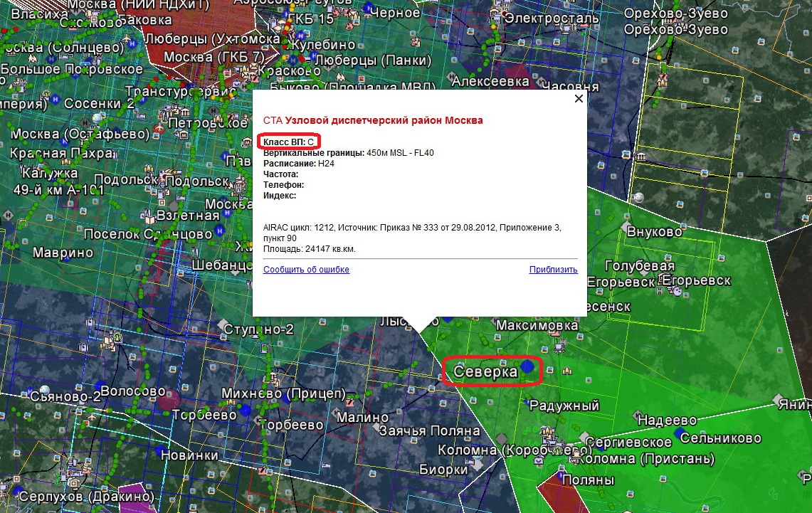Select the Коломна (Пристань) map label
Screen dimensions: 812x513
tap(644, 460)
